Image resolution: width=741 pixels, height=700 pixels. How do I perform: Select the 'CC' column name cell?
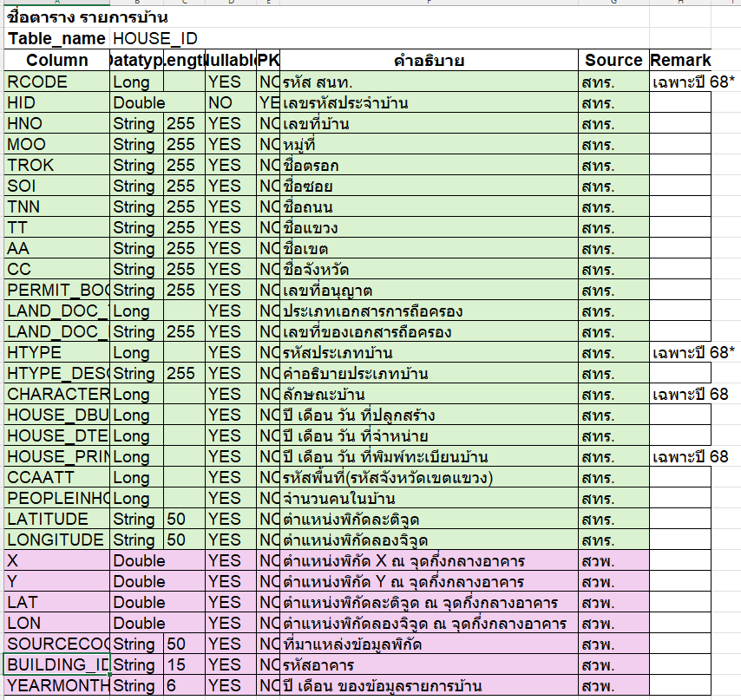click(x=56, y=269)
